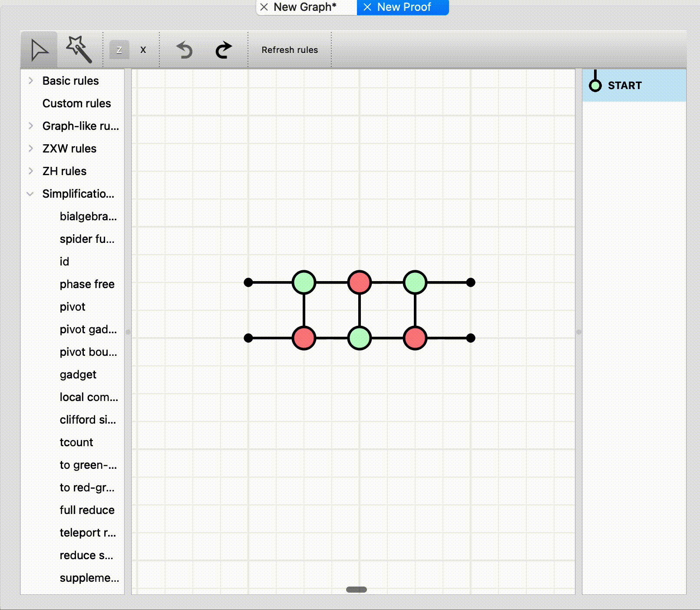Screen dimensions: 700x610
Task: Select the Basic rules label
Action: tap(70, 81)
